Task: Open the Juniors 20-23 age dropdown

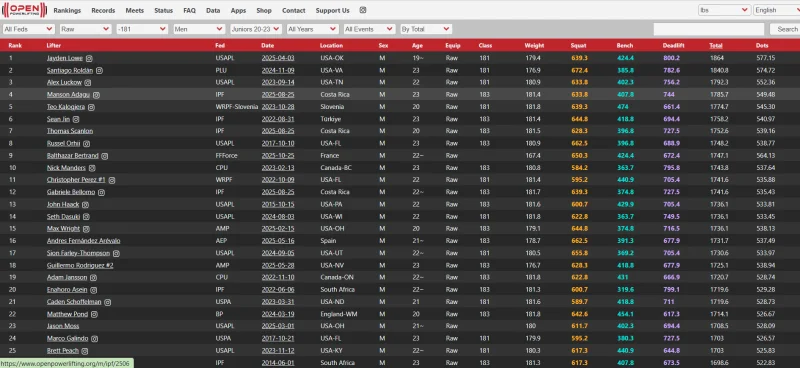Action: 255,29
